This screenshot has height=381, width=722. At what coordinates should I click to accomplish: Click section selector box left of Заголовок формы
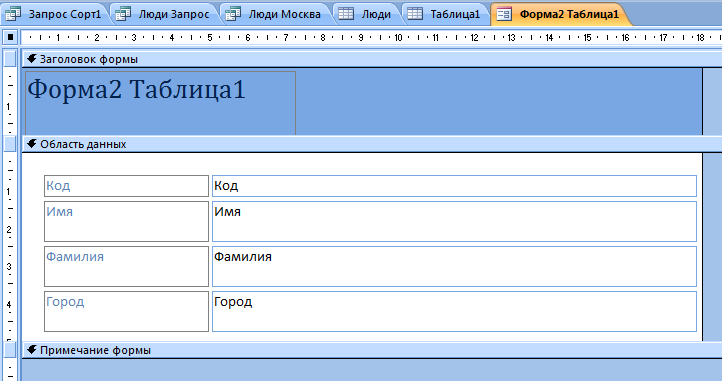[10, 59]
